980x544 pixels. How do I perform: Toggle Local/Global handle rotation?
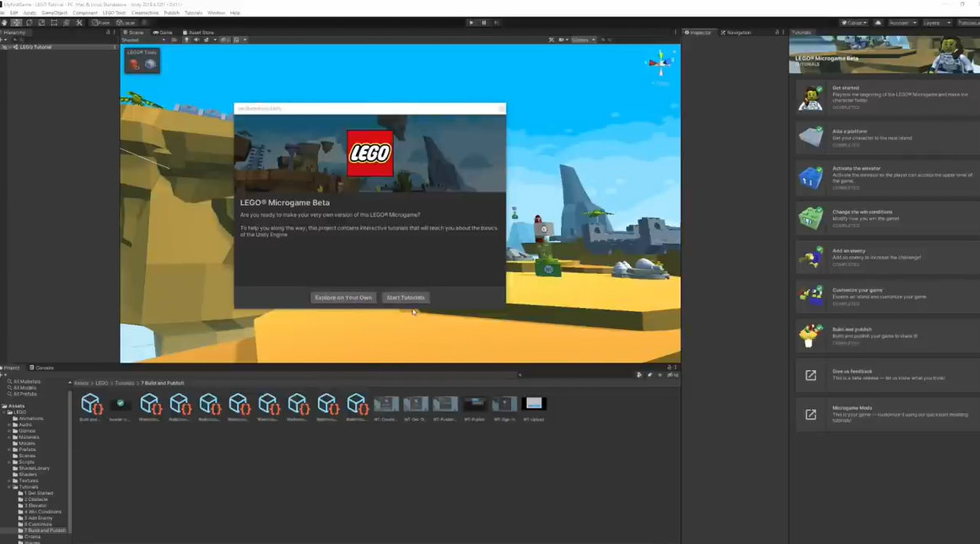pos(127,23)
